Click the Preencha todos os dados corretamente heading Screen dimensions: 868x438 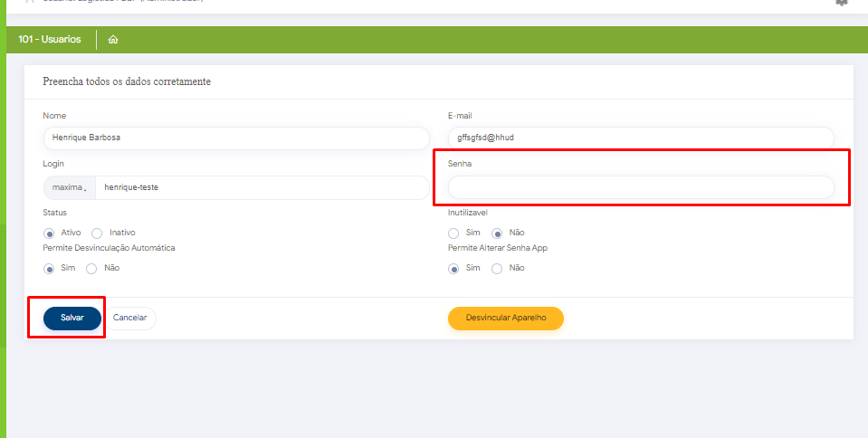[127, 82]
